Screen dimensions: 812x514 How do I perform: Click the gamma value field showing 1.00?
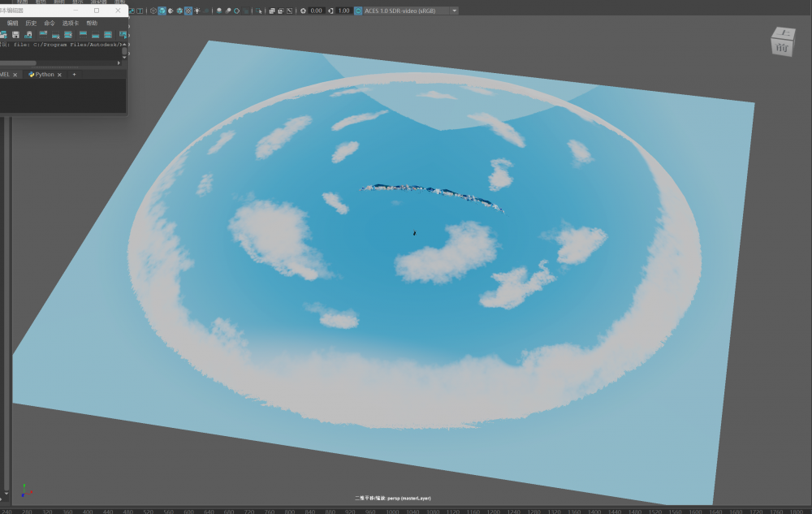[x=343, y=11]
